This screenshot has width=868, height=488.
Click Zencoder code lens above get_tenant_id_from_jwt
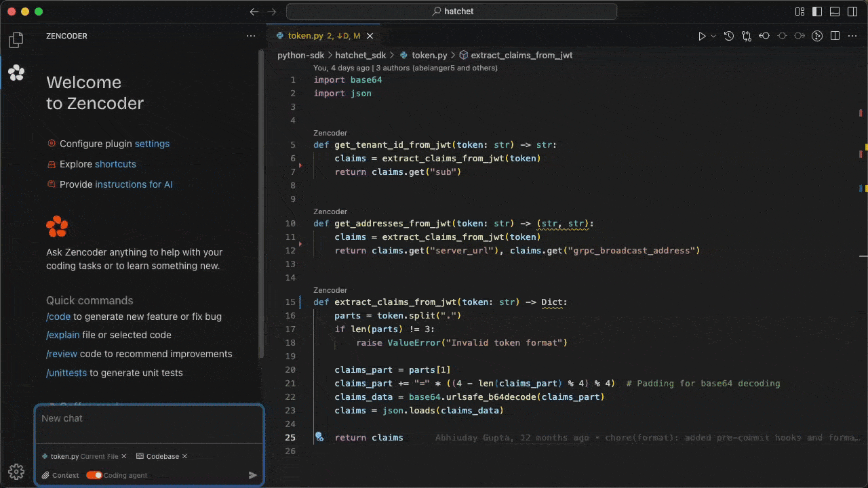[330, 133]
